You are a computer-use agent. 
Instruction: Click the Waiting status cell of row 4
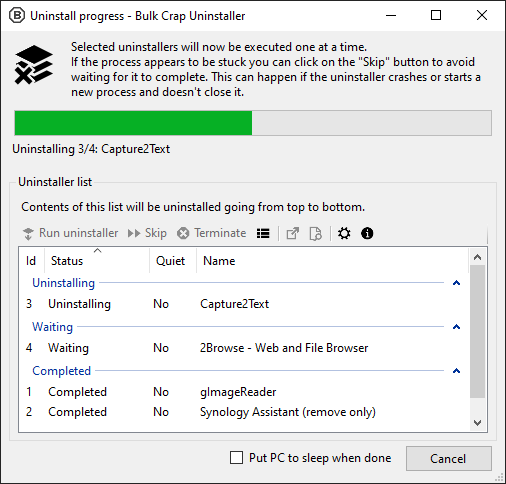click(x=68, y=348)
